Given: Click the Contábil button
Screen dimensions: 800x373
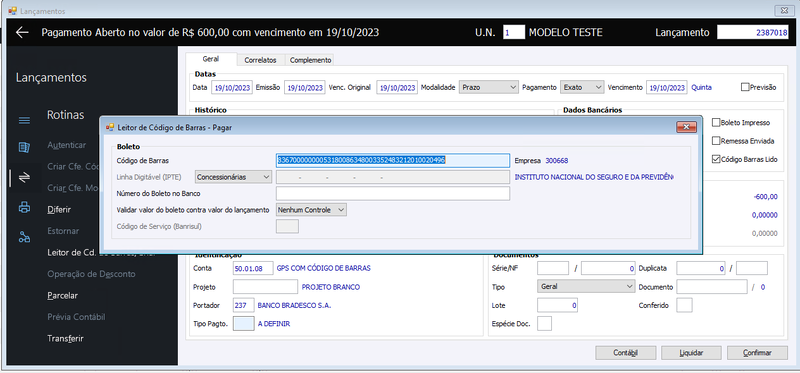Looking at the screenshot, I should 626,353.
